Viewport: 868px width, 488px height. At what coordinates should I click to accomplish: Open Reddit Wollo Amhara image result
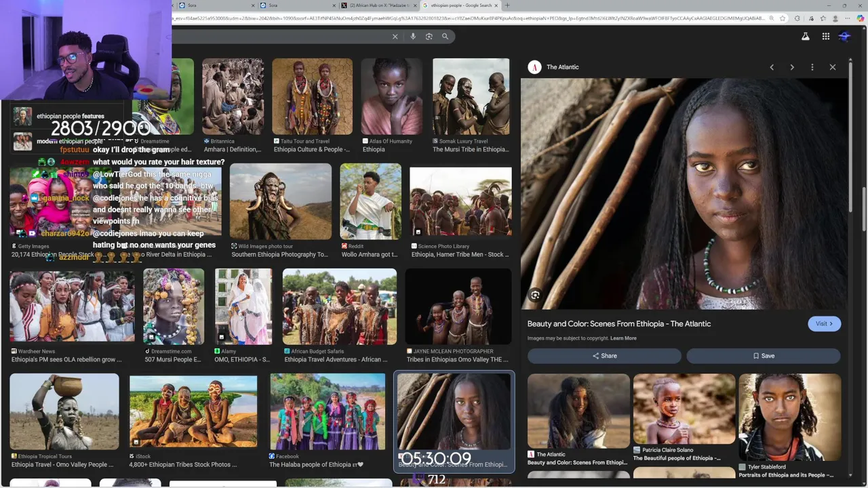click(370, 201)
